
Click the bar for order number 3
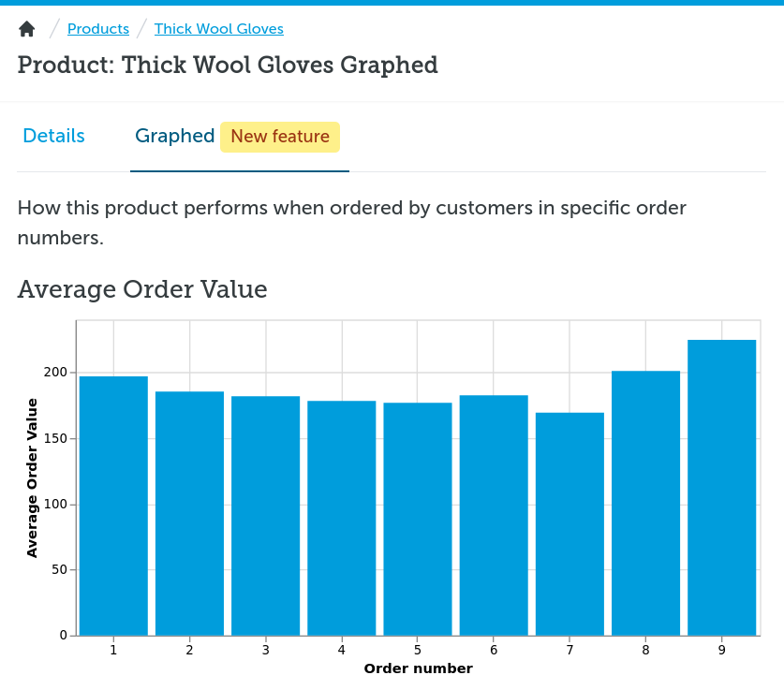coord(265,515)
